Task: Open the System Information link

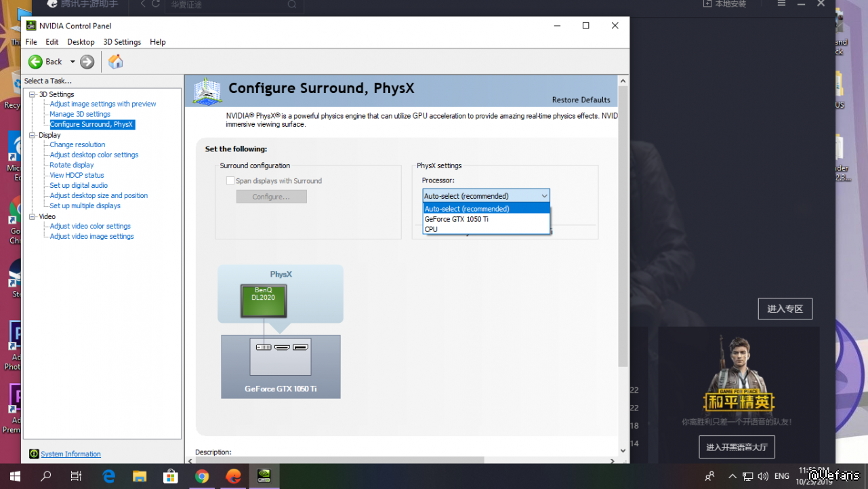Action: (70, 454)
